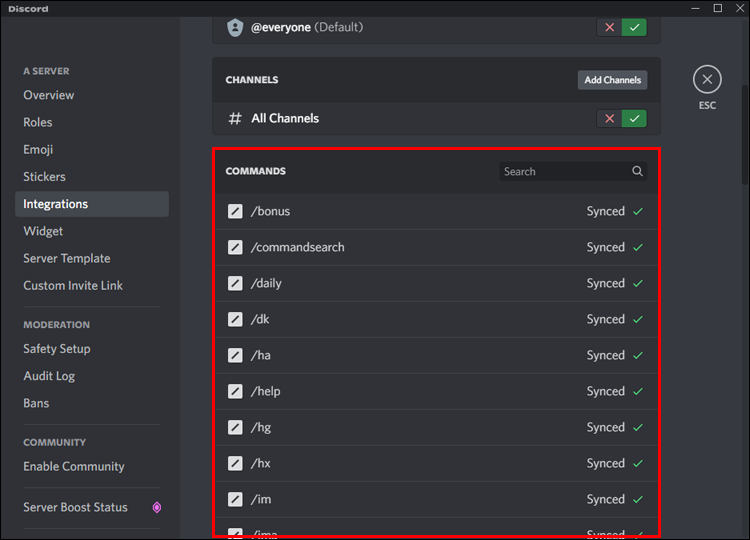Deny @everyone with the red X toggle
The width and height of the screenshot is (750, 540).
pyautogui.click(x=609, y=27)
